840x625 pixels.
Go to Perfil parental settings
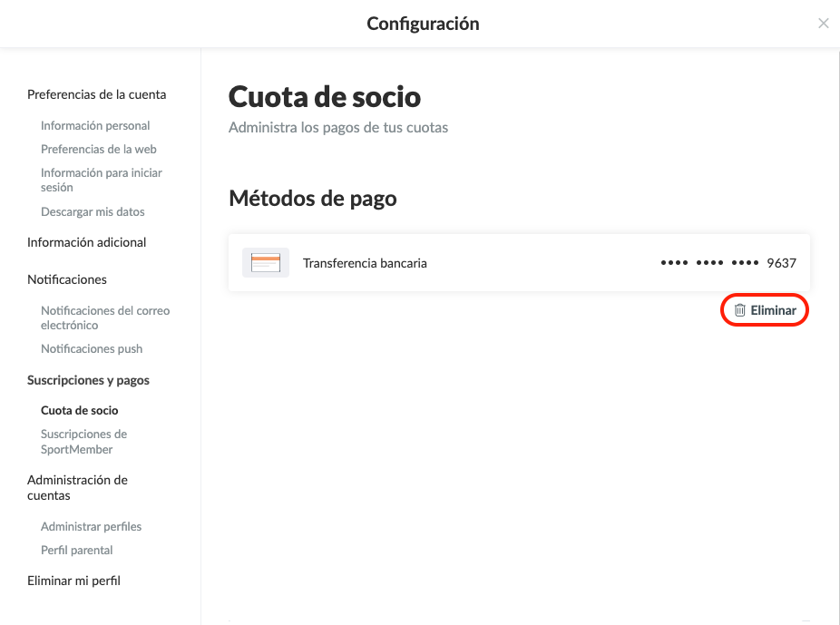[76, 551]
